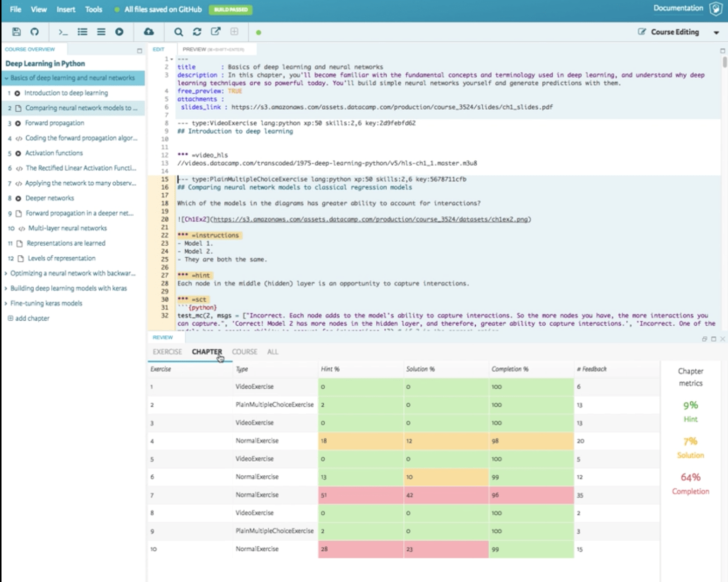
Task: Click the bulleted list toolbar icon
Action: pos(82,32)
